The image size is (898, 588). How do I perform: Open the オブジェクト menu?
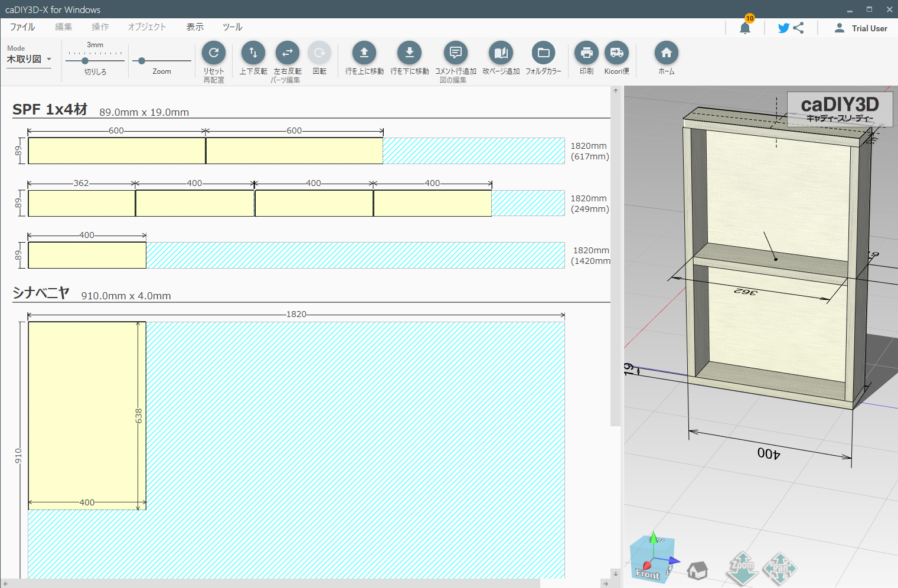[x=147, y=27]
